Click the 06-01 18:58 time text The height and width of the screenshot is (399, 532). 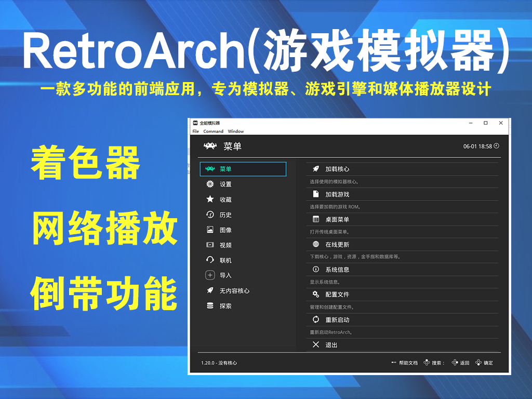tap(477, 146)
